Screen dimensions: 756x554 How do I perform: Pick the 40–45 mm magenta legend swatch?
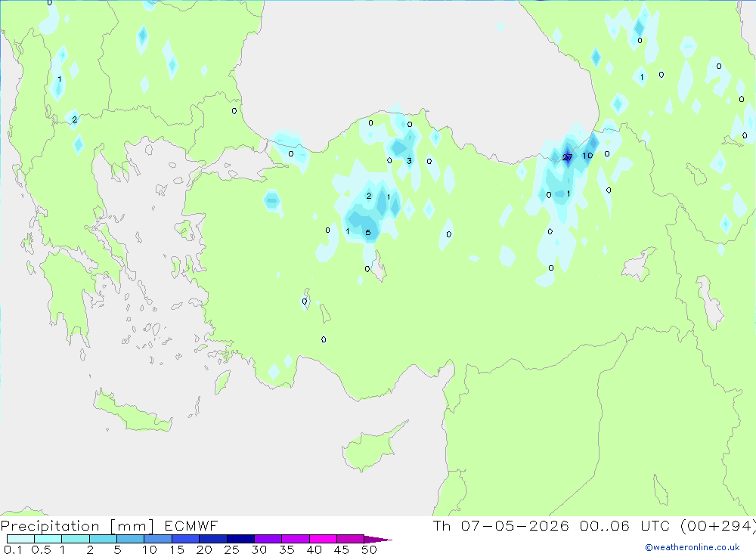click(x=323, y=539)
